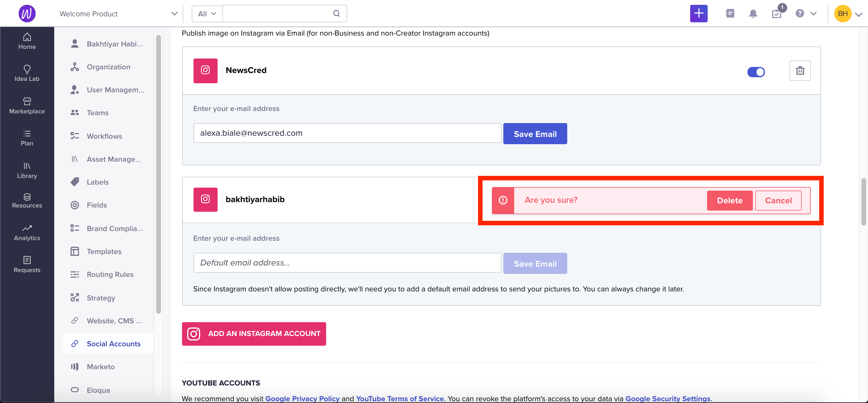Viewport: 868px width, 403px height.
Task: Open YouTube Terms of Service link
Action: (x=400, y=398)
